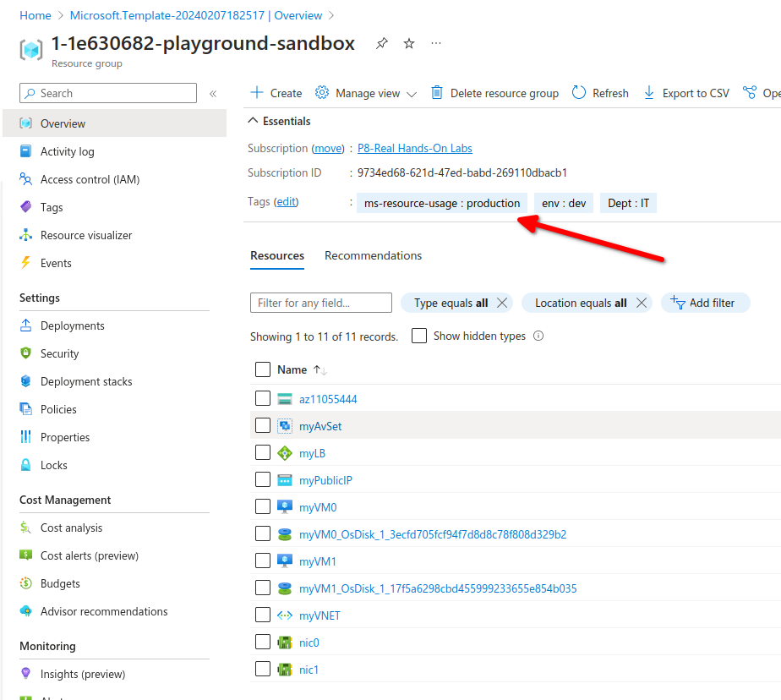781x700 pixels.
Task: Tick the select-all checkbox beside Name
Action: click(263, 369)
